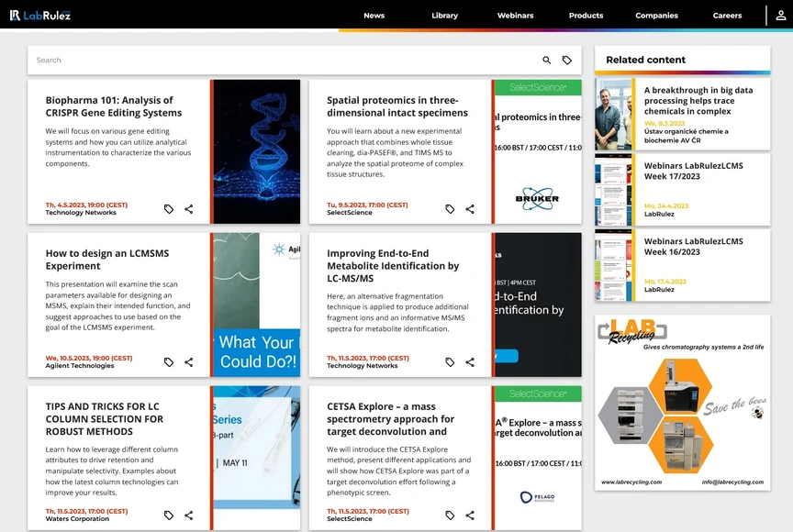Focus the Search input field

click(284, 61)
